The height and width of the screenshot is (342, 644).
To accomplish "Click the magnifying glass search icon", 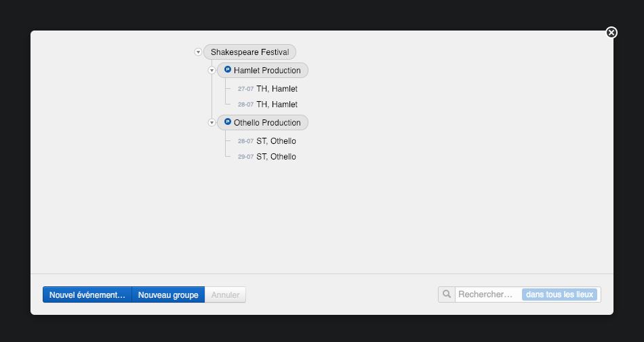I will [447, 294].
